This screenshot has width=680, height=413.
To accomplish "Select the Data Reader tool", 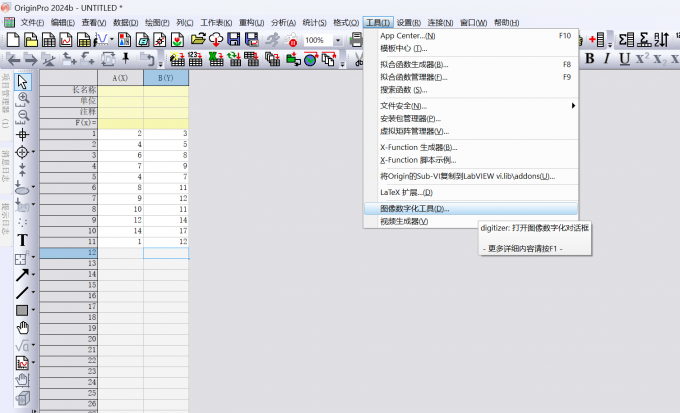I will [x=22, y=152].
